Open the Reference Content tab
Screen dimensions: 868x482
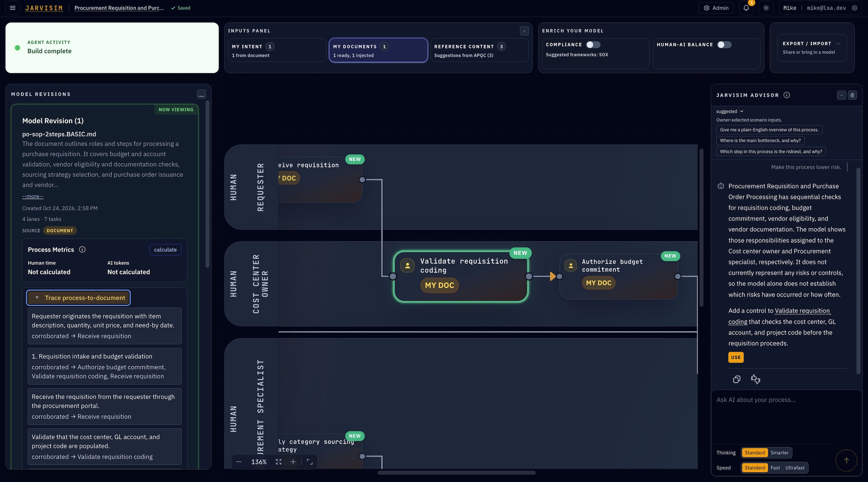(x=480, y=50)
